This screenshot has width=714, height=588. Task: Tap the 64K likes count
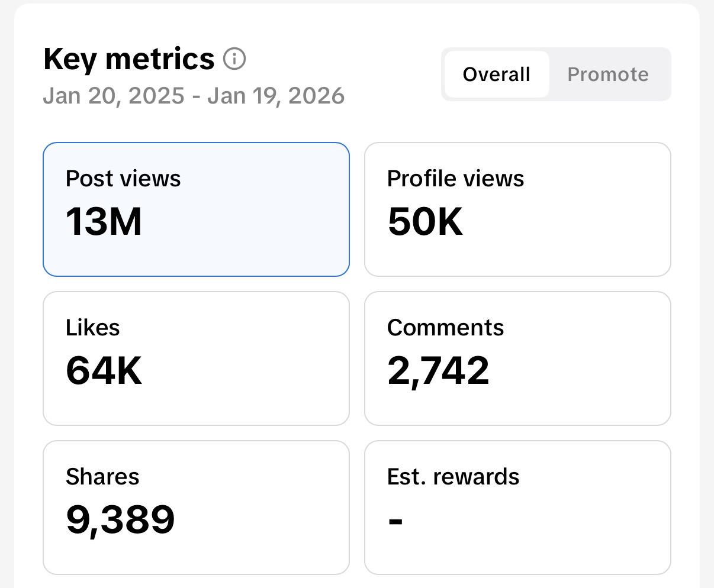tap(104, 371)
